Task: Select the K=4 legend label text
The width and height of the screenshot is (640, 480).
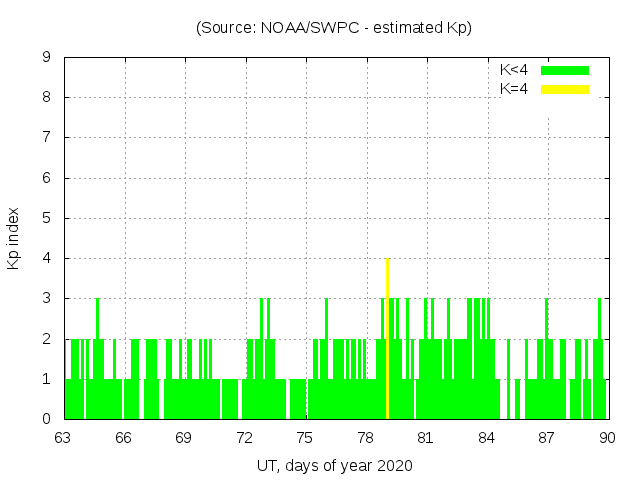Action: [x=514, y=89]
